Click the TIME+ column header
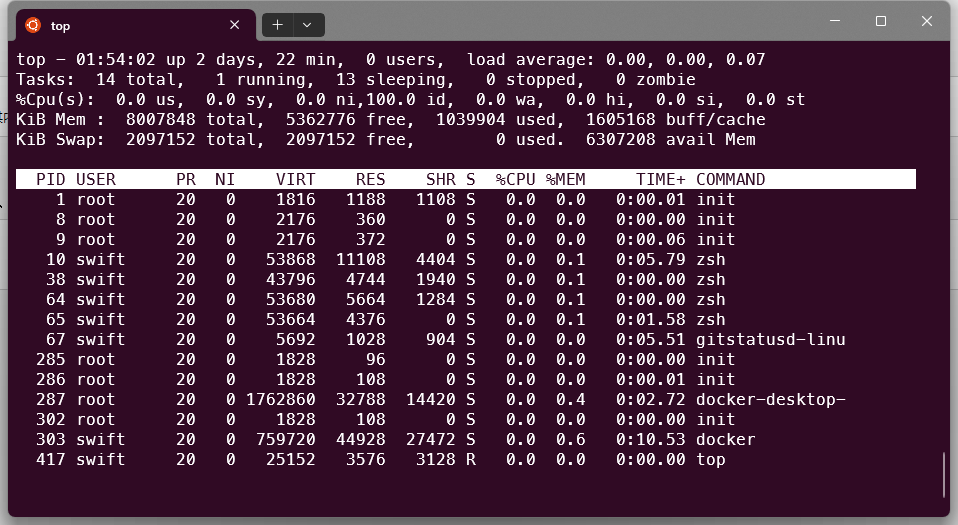Image resolution: width=958 pixels, height=525 pixels. point(660,180)
